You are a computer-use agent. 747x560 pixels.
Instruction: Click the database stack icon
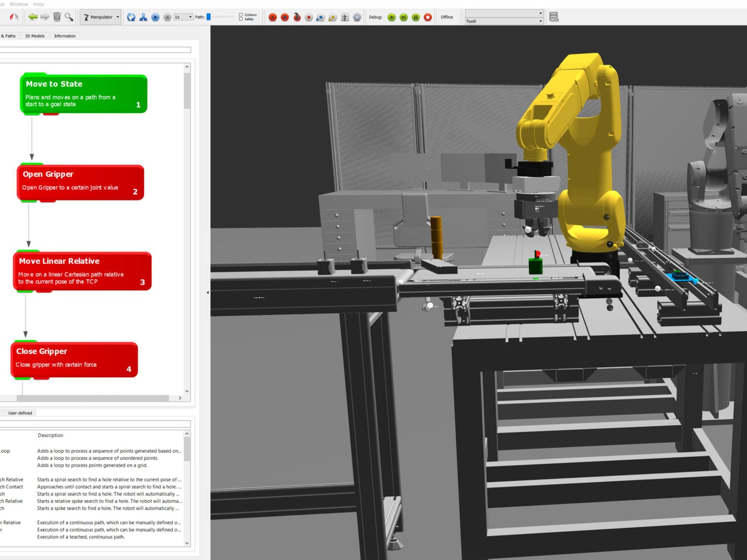click(345, 17)
